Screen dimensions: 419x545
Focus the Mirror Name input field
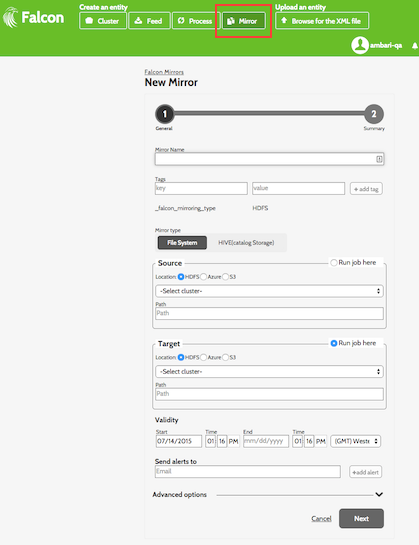click(269, 159)
